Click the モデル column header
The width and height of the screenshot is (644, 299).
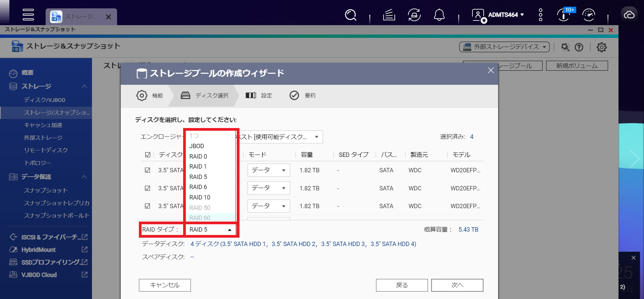coord(462,155)
